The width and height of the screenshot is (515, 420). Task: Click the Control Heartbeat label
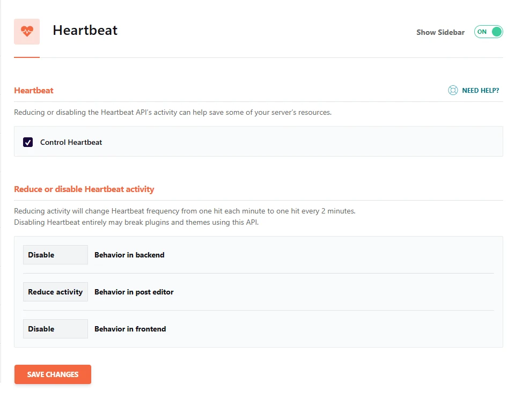[x=71, y=142]
